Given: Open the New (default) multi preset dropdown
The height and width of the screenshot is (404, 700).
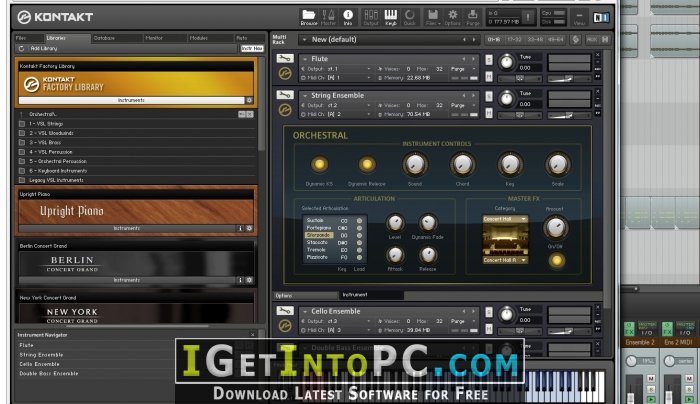Looking at the screenshot, I should pyautogui.click(x=304, y=40).
